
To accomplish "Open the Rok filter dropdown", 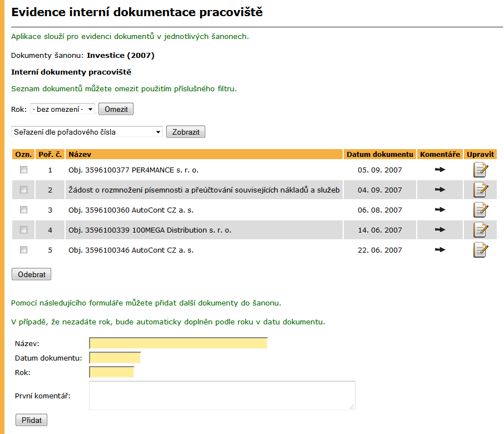I will [63, 109].
